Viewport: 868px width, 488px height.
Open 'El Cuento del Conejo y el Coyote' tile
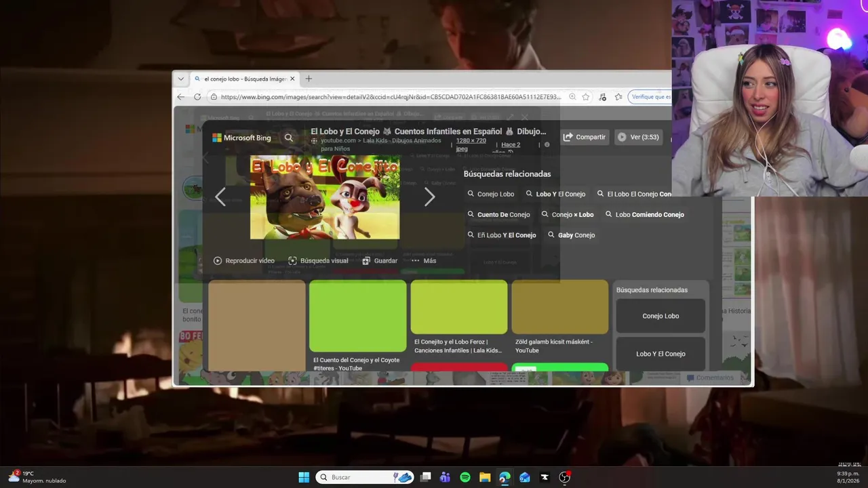[x=358, y=326]
